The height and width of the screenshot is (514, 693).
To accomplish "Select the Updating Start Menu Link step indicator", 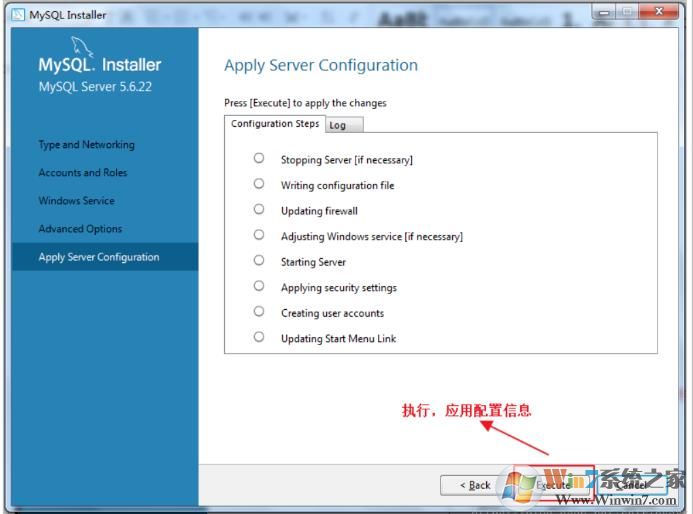I will (259, 337).
